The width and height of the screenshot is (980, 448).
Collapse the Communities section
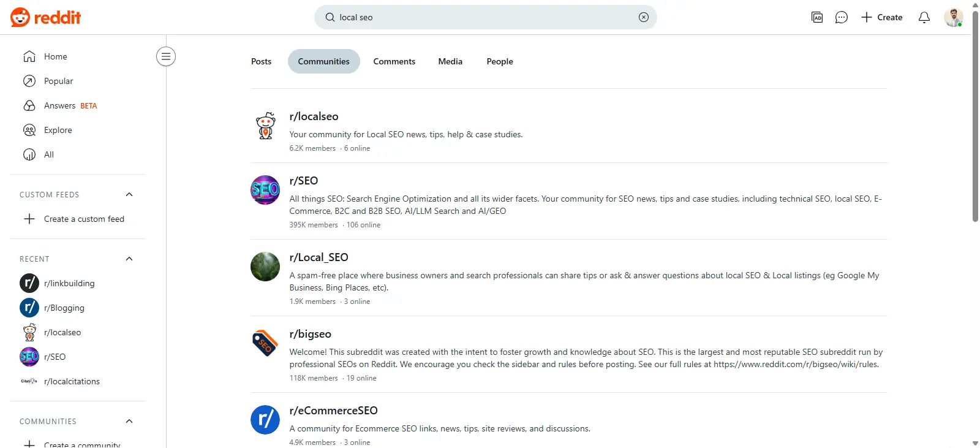(x=129, y=421)
